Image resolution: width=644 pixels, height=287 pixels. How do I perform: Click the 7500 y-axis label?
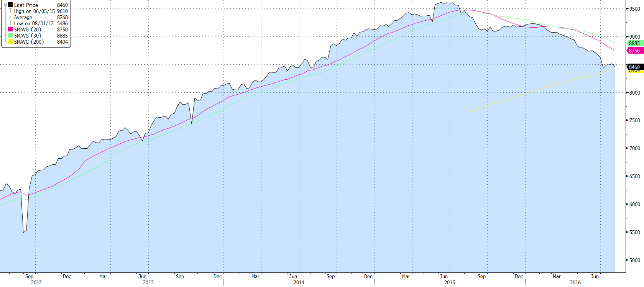point(635,120)
